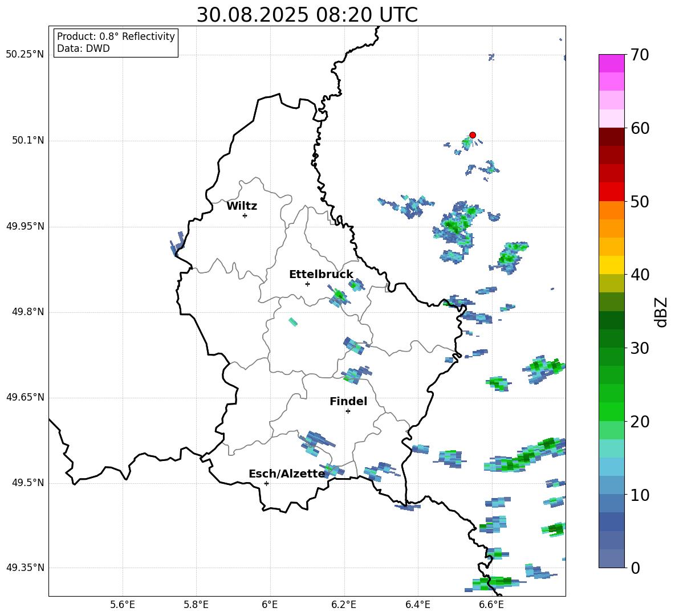Click the Esch/Alzette label text
This screenshot has height=616, width=675.
[x=287, y=474]
